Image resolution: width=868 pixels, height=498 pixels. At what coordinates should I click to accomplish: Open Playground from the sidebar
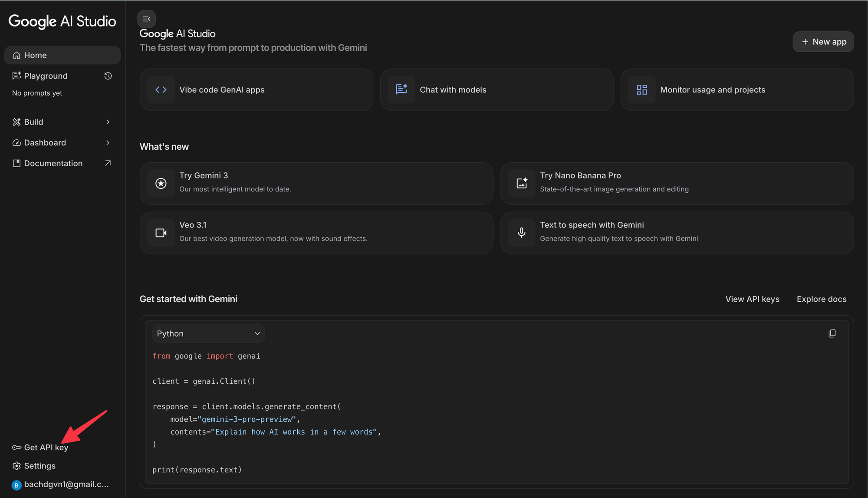coord(46,76)
